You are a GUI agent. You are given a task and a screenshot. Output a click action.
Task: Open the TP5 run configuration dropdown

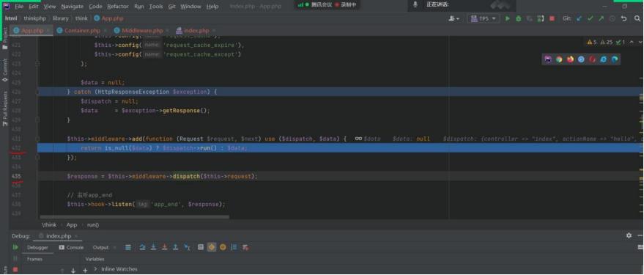click(484, 18)
